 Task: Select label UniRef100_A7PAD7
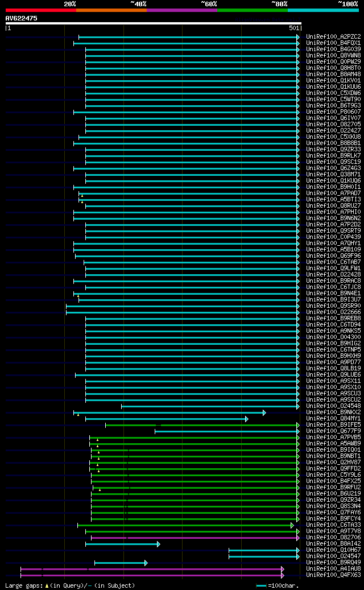pos(333,193)
